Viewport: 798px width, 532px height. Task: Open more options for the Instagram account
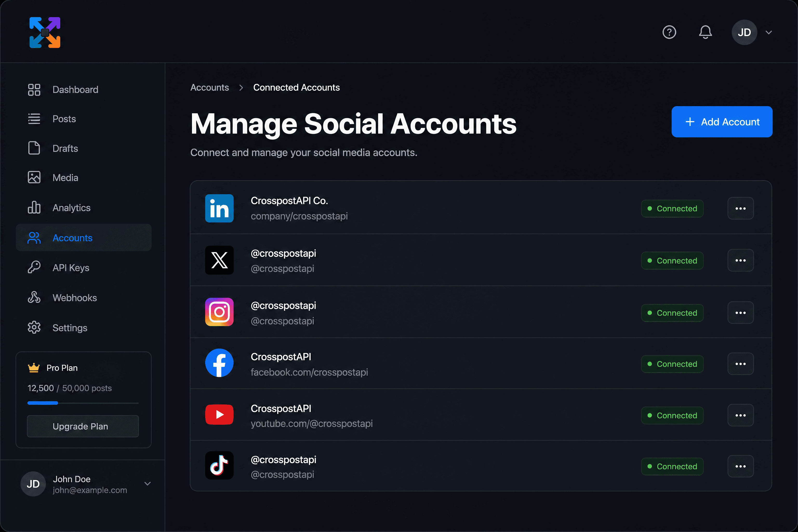click(740, 312)
